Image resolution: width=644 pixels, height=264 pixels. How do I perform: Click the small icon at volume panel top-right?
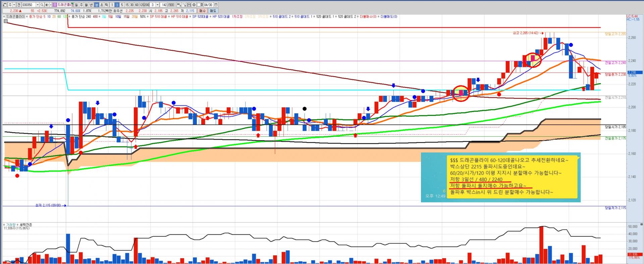pyautogui.click(x=641, y=224)
